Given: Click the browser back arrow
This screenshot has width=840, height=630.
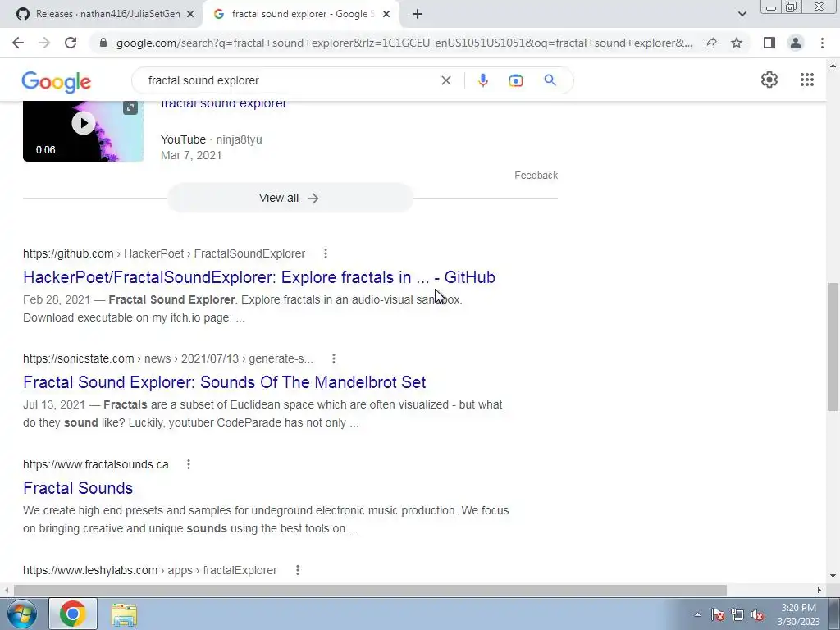Looking at the screenshot, I should [18, 43].
